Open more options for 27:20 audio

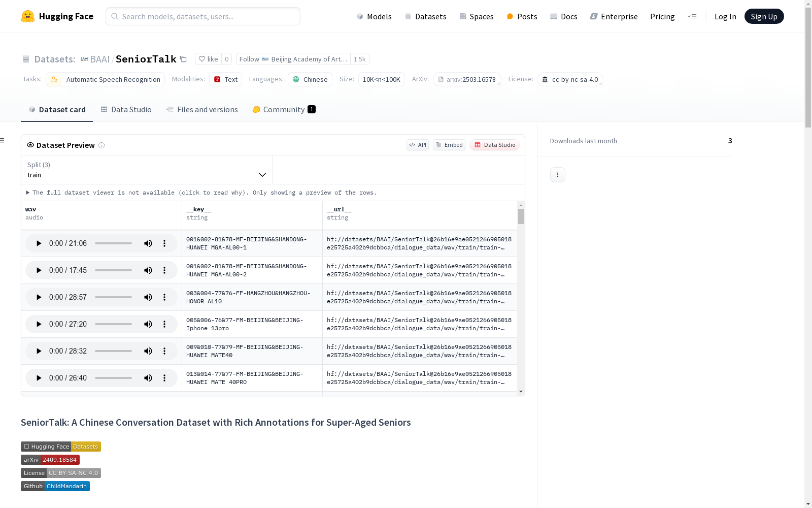coord(164,324)
